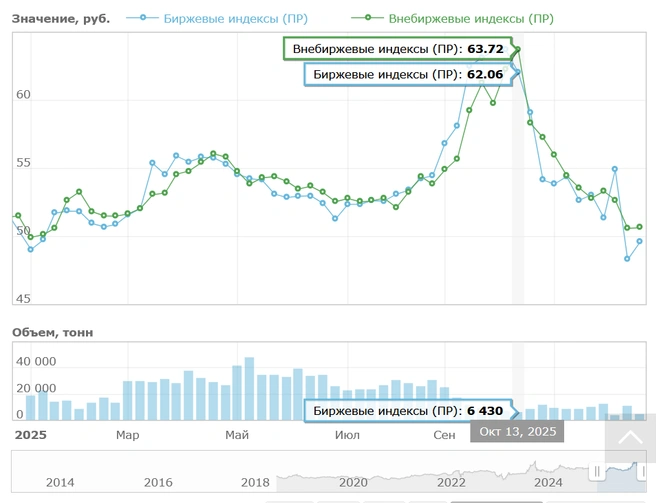Image resolution: width=656 pixels, height=503 pixels.
Task: Click the tallest volume bar in the chart
Action: pos(249,389)
